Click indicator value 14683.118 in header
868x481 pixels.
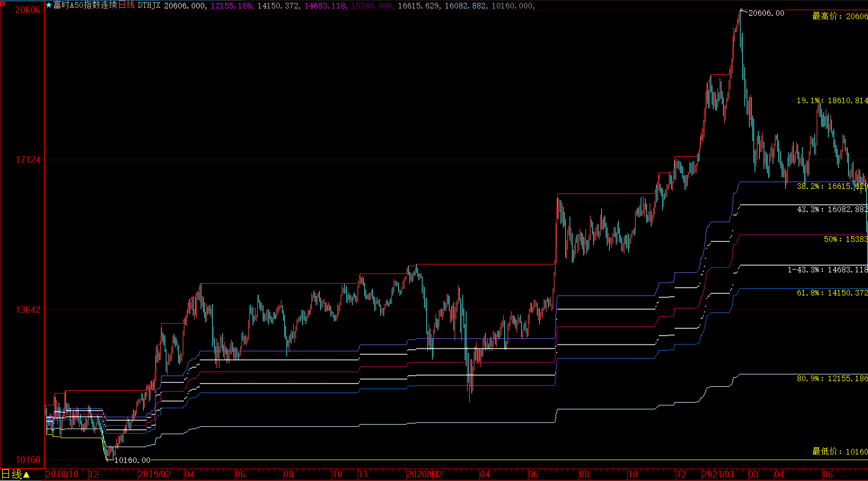click(x=325, y=6)
